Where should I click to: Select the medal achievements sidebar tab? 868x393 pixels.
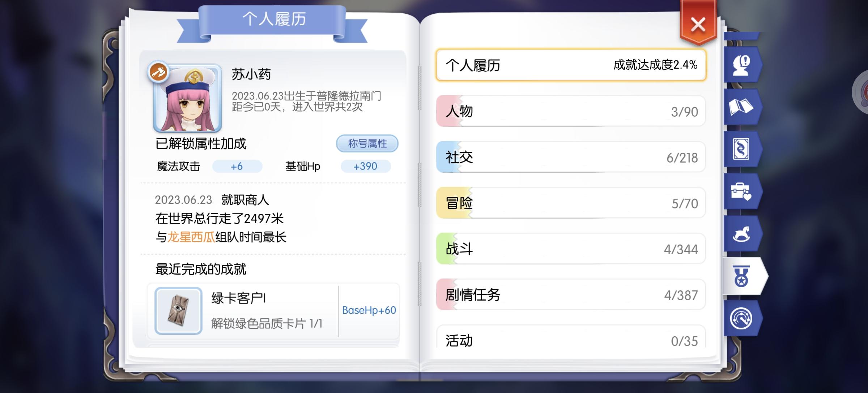pos(742,276)
